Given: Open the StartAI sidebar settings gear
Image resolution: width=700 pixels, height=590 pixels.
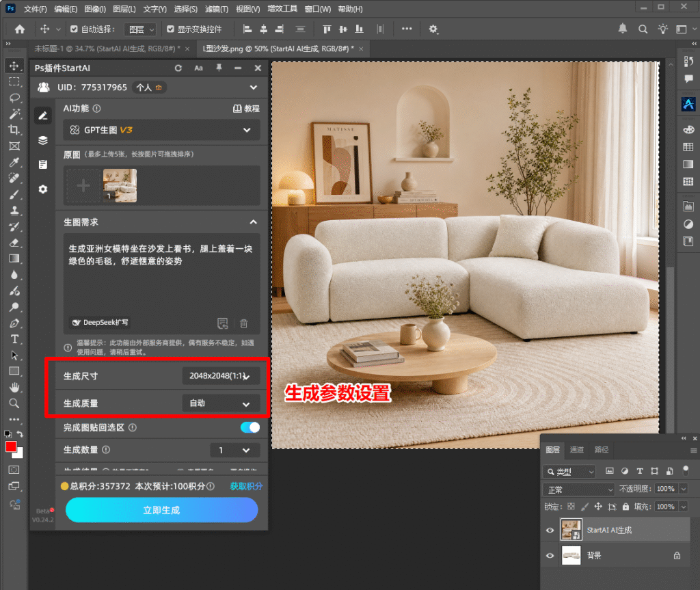Looking at the screenshot, I should [43, 189].
